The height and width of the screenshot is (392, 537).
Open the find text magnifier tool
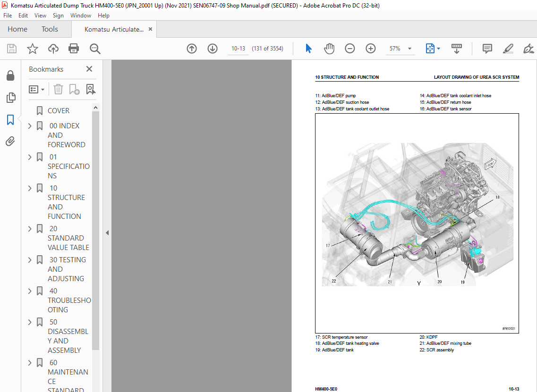tap(95, 49)
